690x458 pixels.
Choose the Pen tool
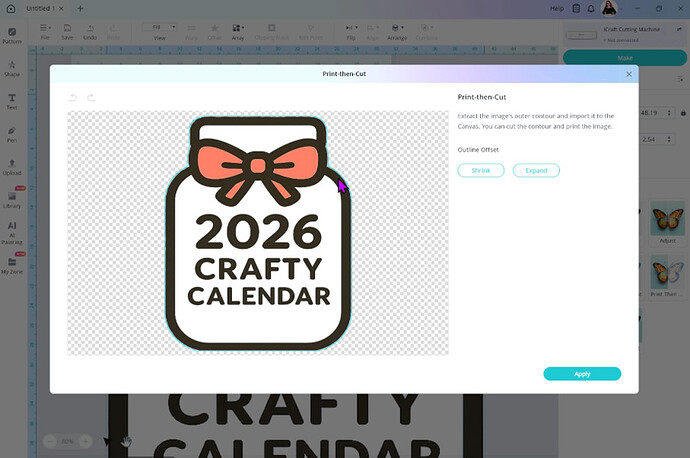pos(12,134)
